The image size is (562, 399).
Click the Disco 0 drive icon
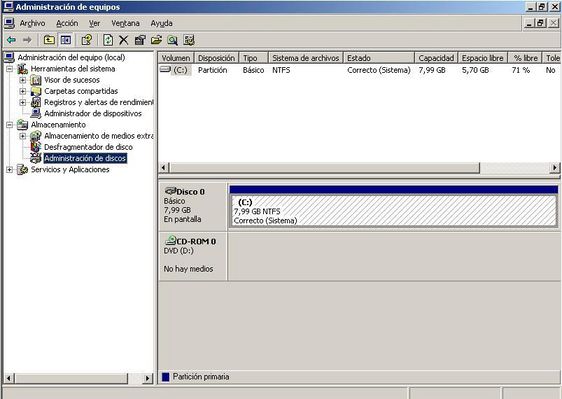pyautogui.click(x=170, y=191)
